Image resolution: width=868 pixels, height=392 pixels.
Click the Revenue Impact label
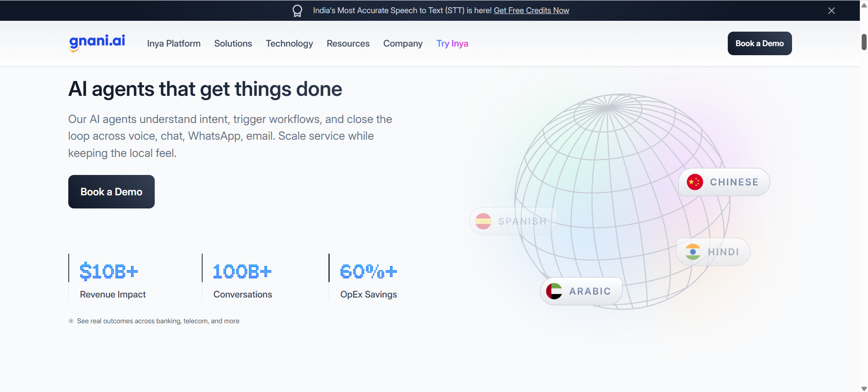(x=113, y=294)
